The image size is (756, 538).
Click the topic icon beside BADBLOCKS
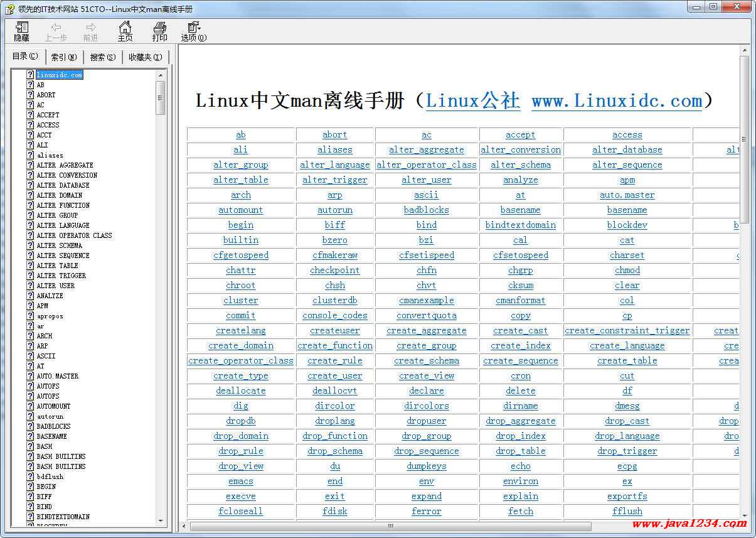[x=30, y=426]
